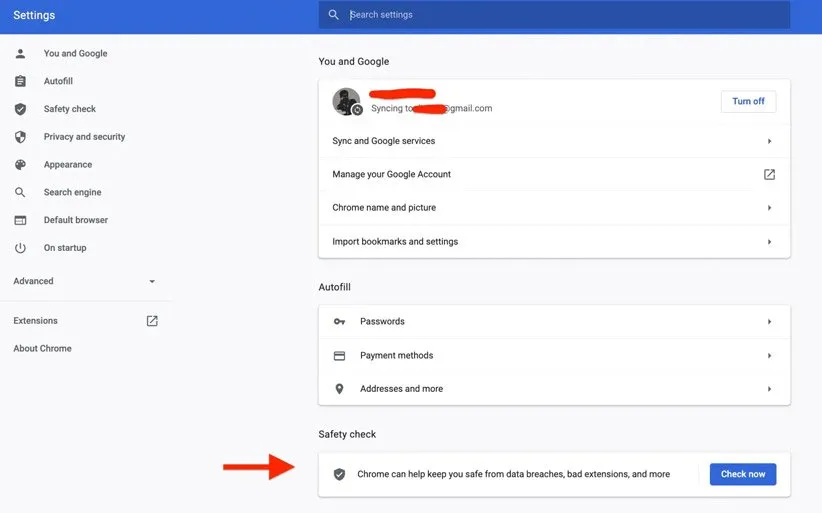Click the On startup power icon
The width and height of the screenshot is (822, 513).
coord(20,248)
